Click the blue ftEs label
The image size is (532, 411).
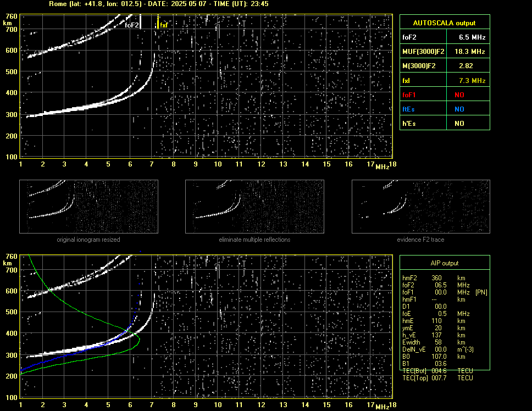[408, 109]
